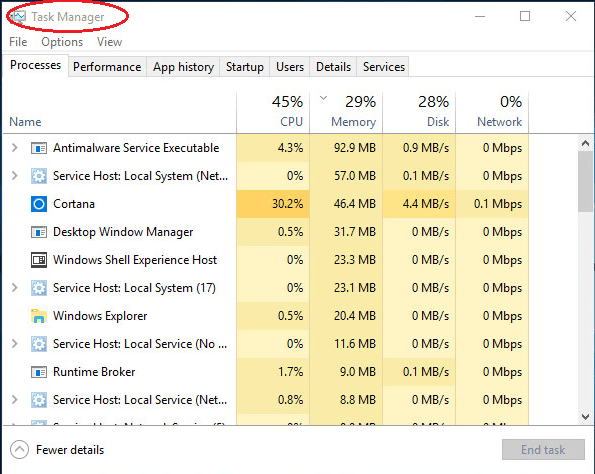Switch to the App history tab

click(183, 67)
